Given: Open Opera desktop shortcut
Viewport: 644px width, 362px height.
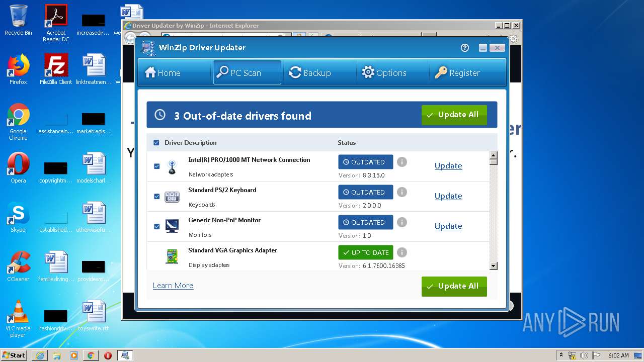Looking at the screenshot, I should [18, 168].
